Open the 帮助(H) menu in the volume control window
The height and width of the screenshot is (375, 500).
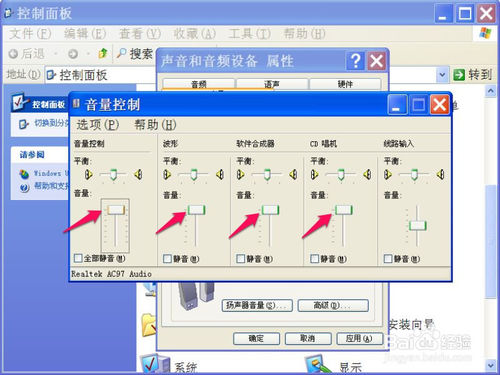[x=155, y=125]
